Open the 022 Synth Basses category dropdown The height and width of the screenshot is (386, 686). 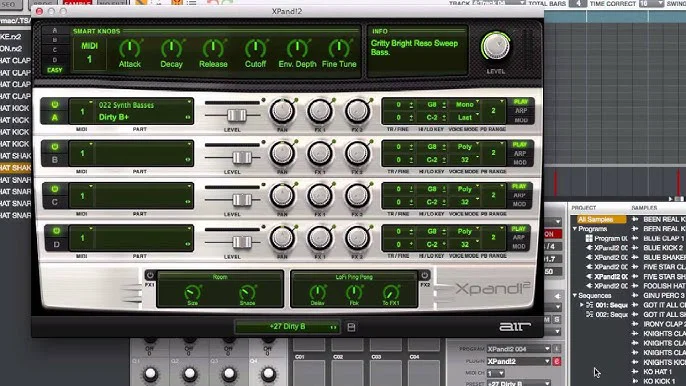[x=144, y=105]
